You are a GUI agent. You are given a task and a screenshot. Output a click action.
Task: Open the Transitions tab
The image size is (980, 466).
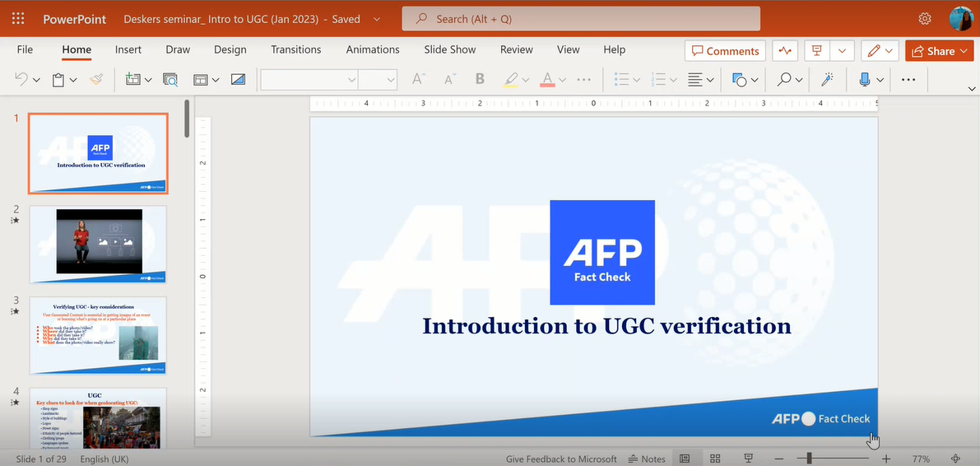point(295,49)
